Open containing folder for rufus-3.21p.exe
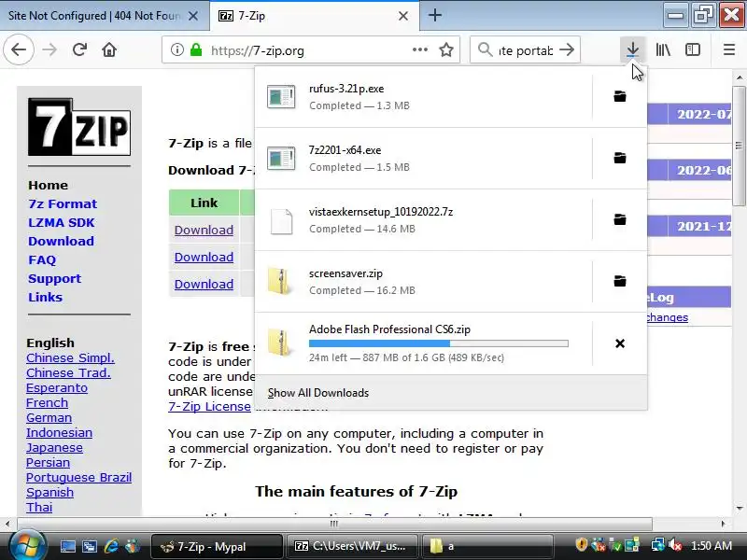747x560 pixels. point(620,97)
